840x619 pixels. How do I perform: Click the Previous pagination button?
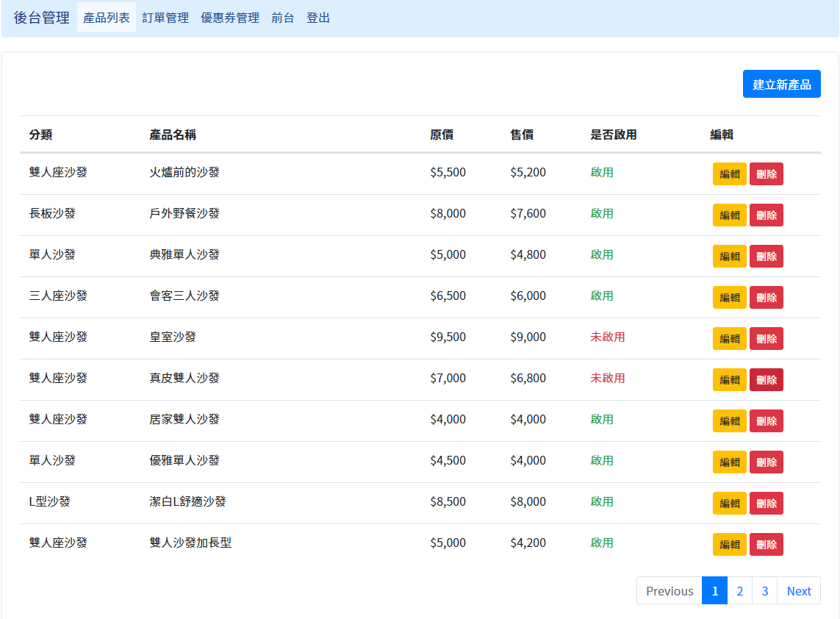coord(669,590)
